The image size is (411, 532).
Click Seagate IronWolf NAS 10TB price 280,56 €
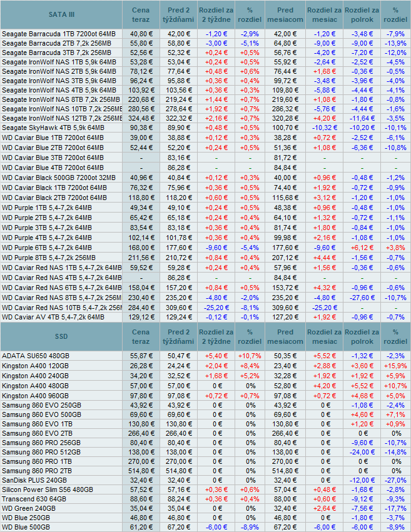tap(141, 109)
